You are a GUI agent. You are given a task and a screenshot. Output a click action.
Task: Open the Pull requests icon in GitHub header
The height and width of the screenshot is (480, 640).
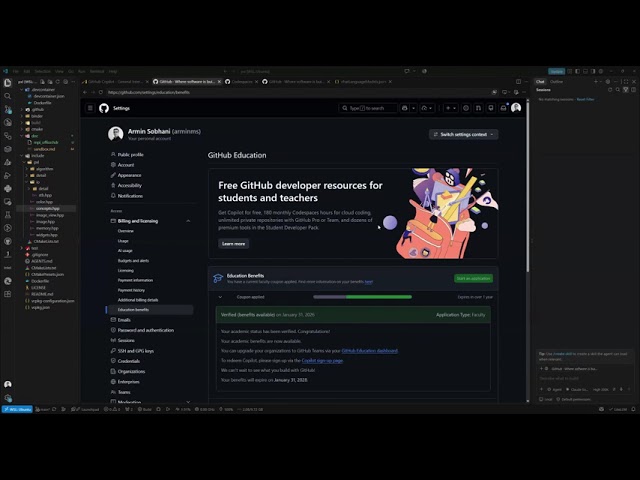point(478,108)
